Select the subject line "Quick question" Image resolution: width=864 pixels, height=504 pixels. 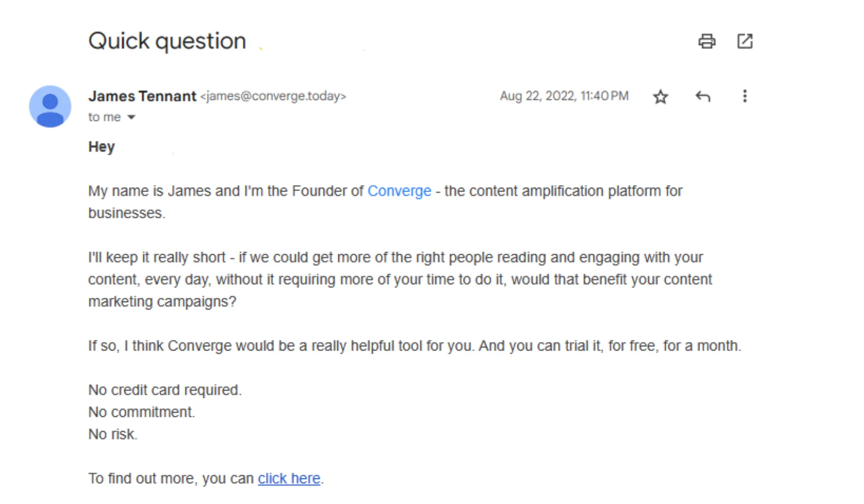coord(167,40)
